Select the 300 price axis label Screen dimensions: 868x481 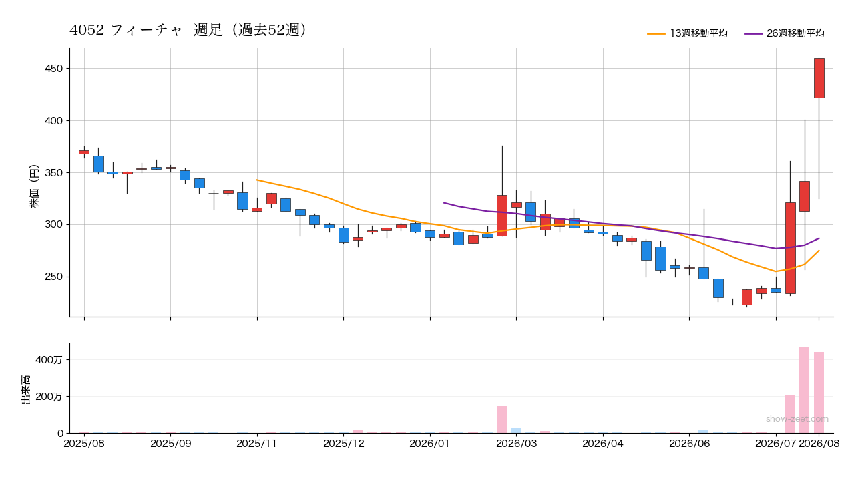point(55,225)
